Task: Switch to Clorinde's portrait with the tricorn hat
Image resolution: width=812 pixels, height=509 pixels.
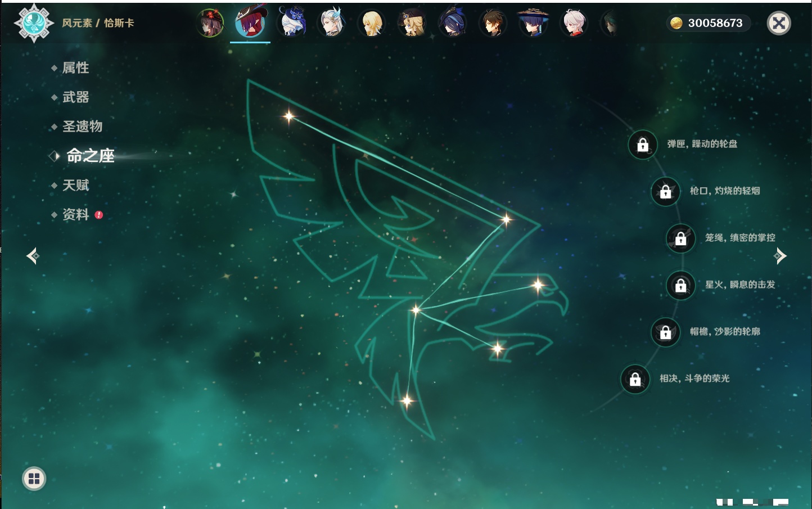Action: (452, 23)
